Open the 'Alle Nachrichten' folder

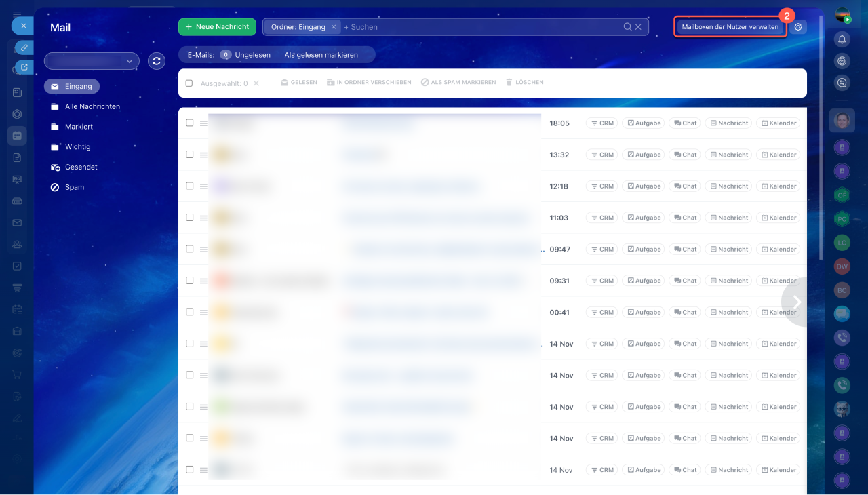[x=85, y=106]
